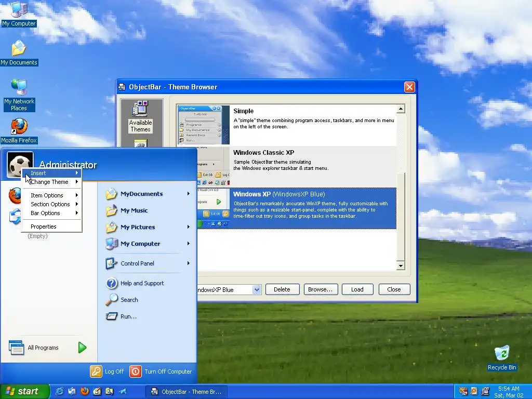
Task: Expand the Control Panel submenu arrow
Action: (x=188, y=263)
